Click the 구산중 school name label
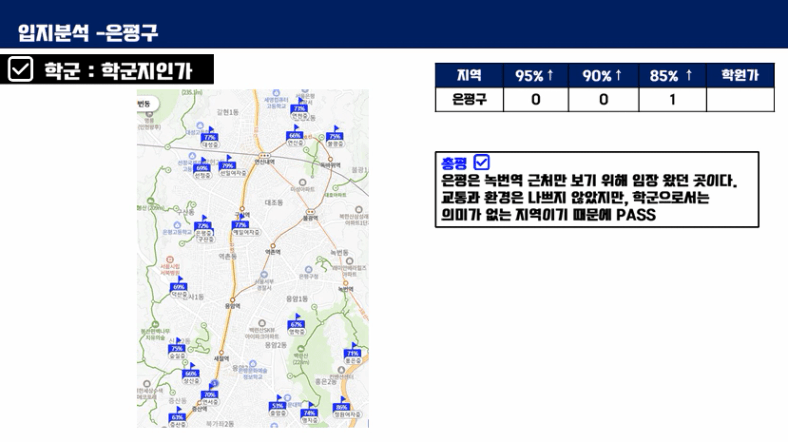 point(206,240)
